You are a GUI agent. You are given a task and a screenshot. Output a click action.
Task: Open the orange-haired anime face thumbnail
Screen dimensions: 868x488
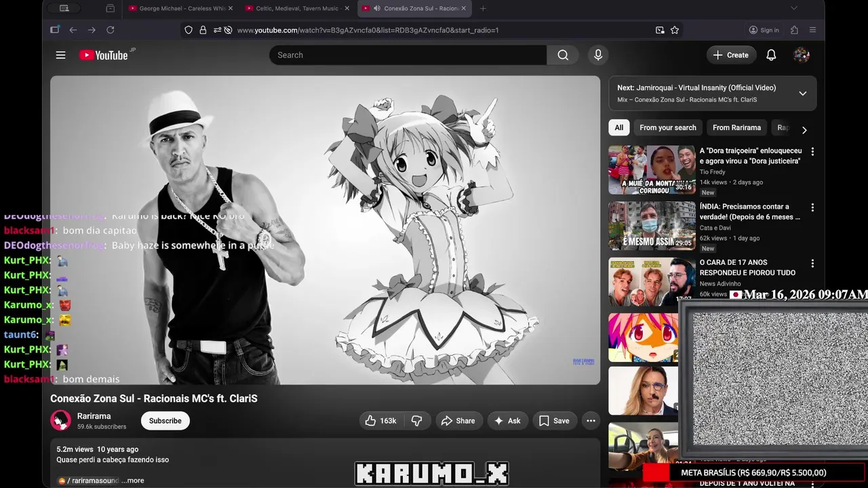coord(643,337)
